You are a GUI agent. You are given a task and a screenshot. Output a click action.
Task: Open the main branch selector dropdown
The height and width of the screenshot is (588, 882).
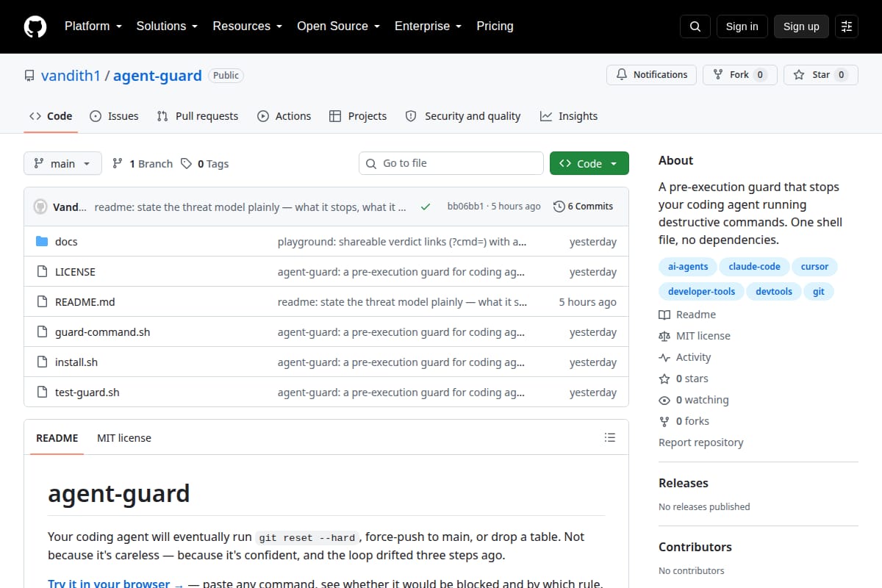pos(62,163)
